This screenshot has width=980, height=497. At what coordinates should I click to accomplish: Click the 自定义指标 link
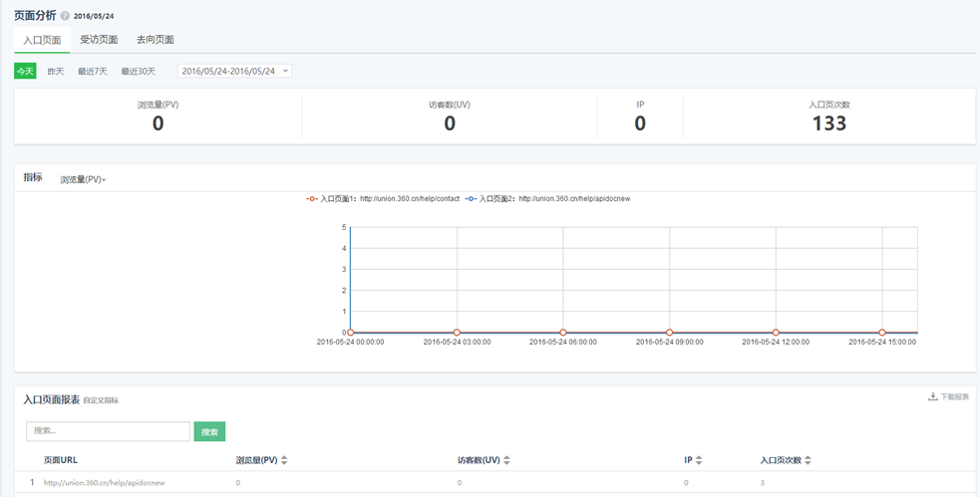[x=101, y=400]
